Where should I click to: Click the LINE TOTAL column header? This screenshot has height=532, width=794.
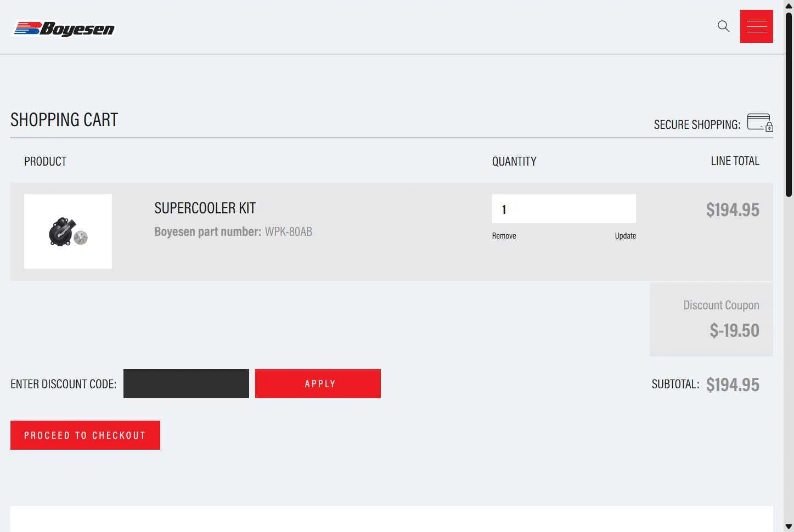[735, 161]
